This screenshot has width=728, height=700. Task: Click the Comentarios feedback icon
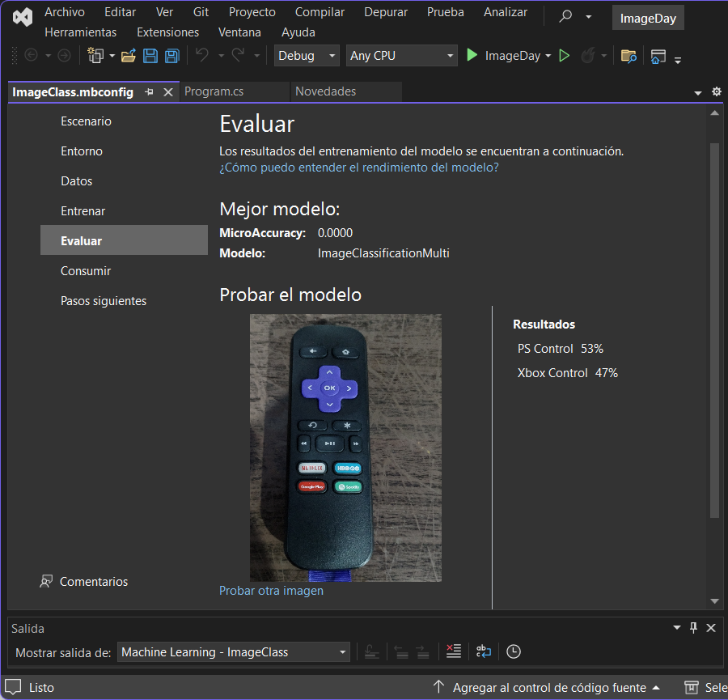point(46,582)
